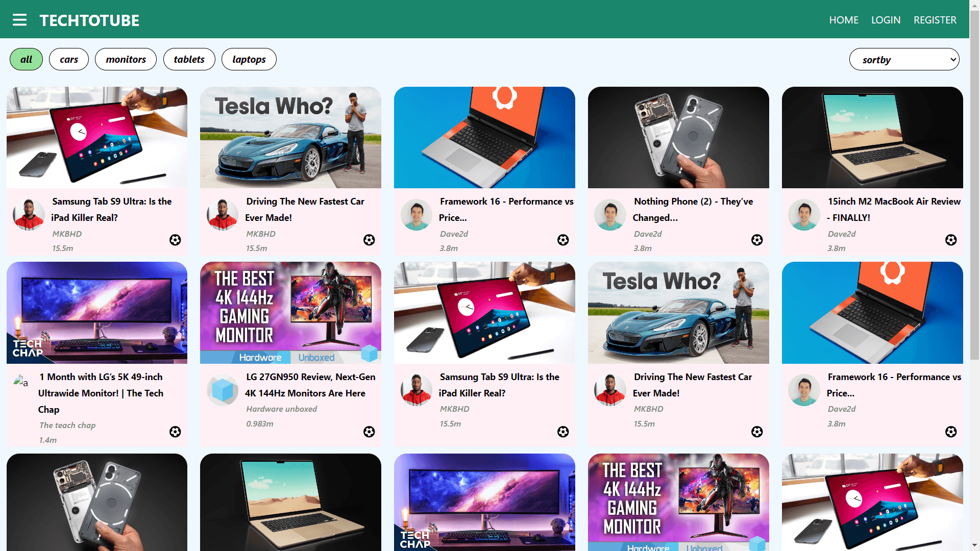The image size is (980, 551).
Task: Open '1 Month with LG's 5K 49-inch' title
Action: [101, 393]
